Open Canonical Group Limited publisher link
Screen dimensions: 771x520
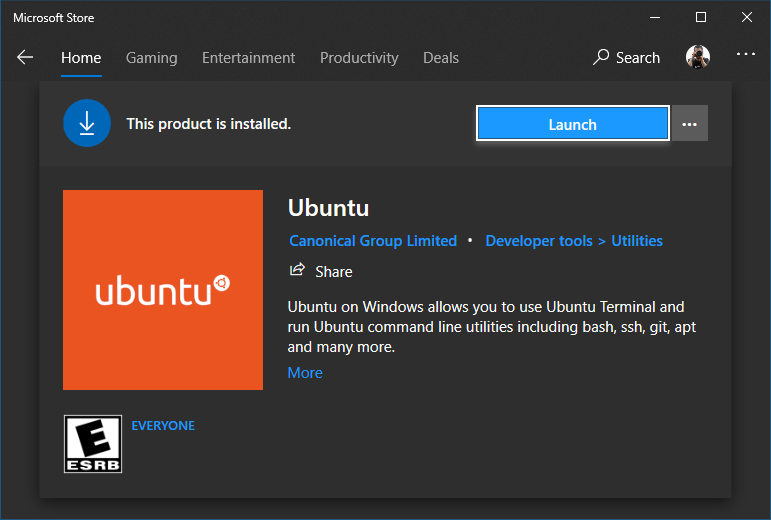373,241
